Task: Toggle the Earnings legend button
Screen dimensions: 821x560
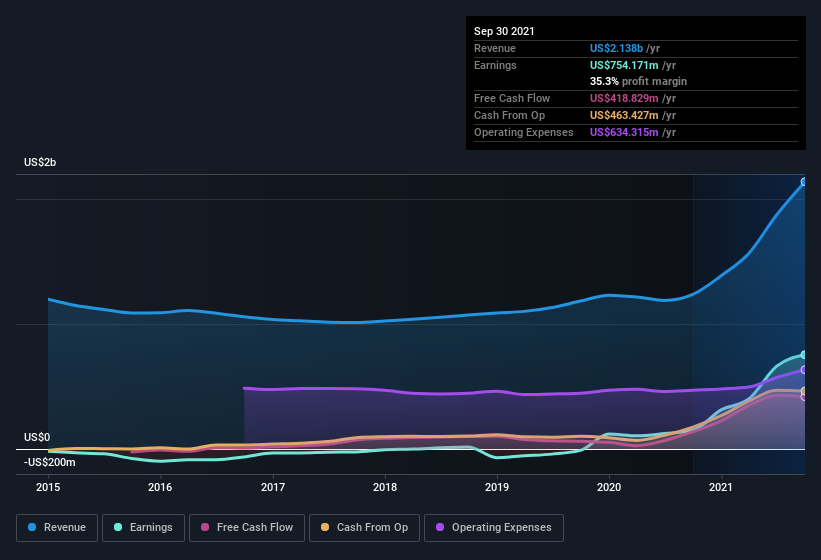Action: [143, 528]
